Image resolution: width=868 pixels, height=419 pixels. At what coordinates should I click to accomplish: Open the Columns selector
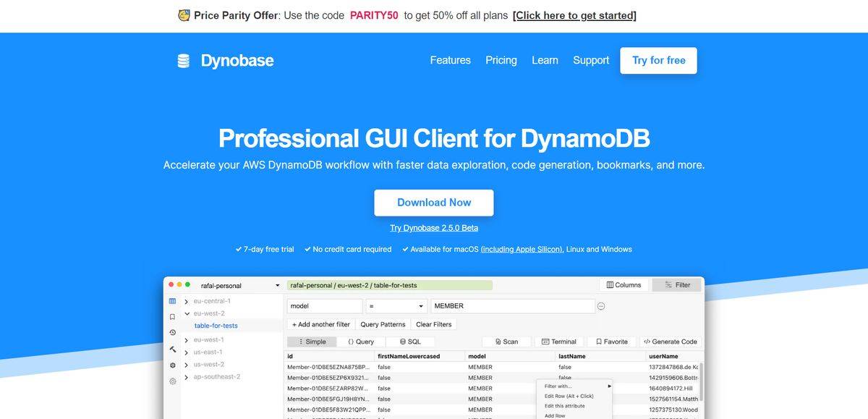coord(623,284)
